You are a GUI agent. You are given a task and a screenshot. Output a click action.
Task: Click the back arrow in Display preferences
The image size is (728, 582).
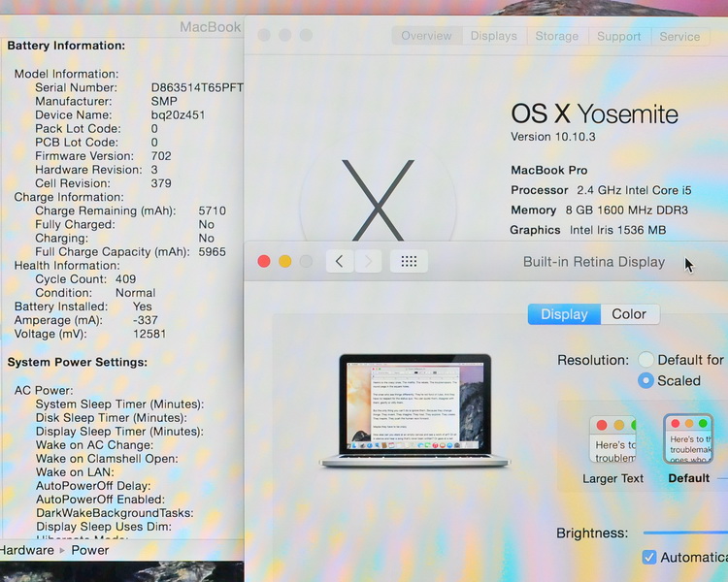click(340, 262)
